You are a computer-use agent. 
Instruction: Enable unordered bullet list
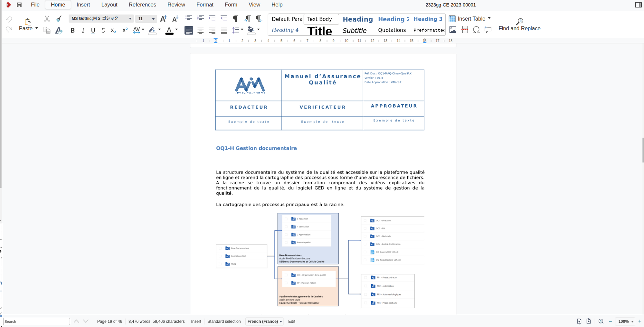tap(189, 19)
